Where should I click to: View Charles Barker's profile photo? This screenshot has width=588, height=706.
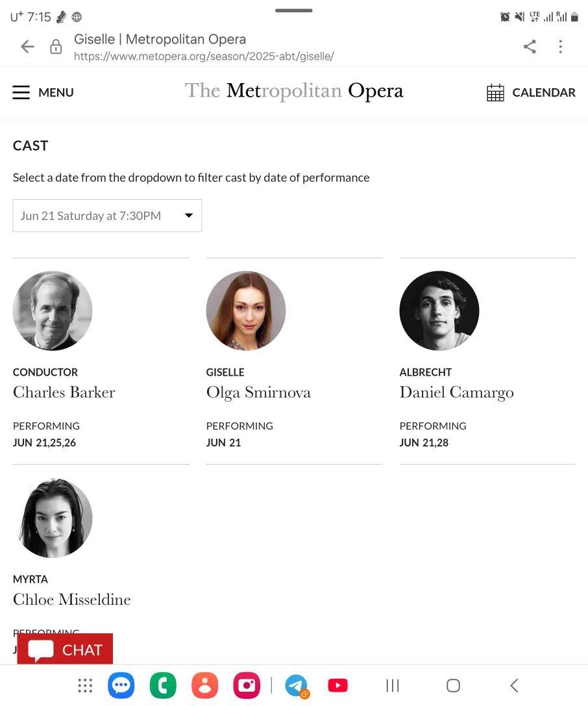point(53,311)
